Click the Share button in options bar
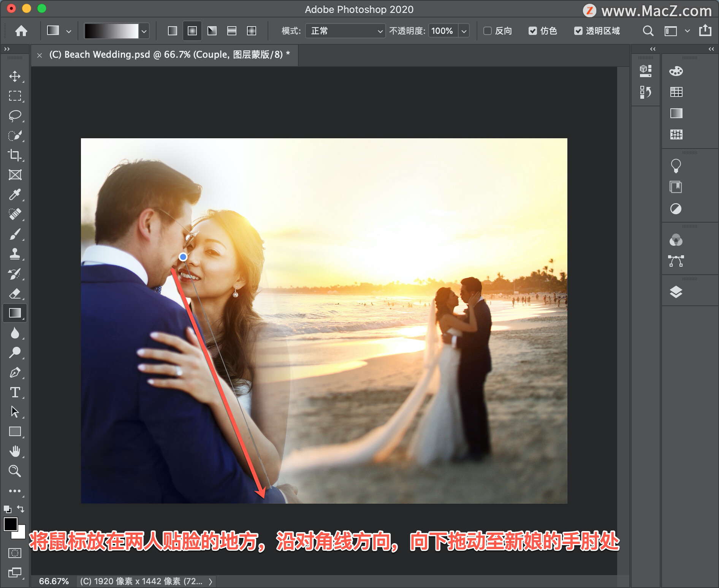This screenshot has height=588, width=719. click(705, 30)
